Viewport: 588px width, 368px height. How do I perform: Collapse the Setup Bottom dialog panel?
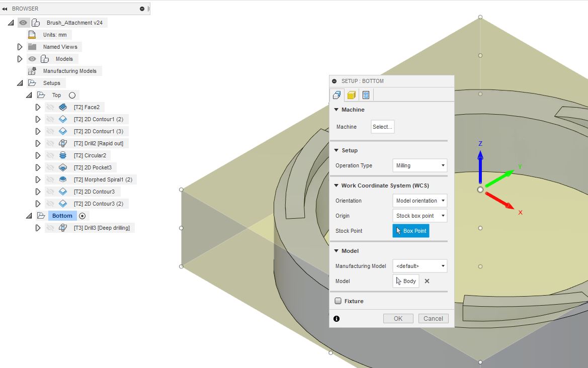[334, 81]
